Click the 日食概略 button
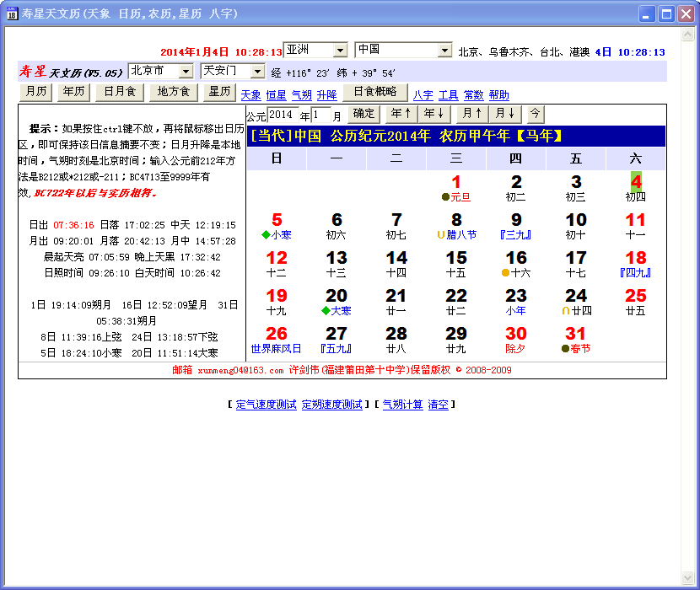 pyautogui.click(x=374, y=92)
